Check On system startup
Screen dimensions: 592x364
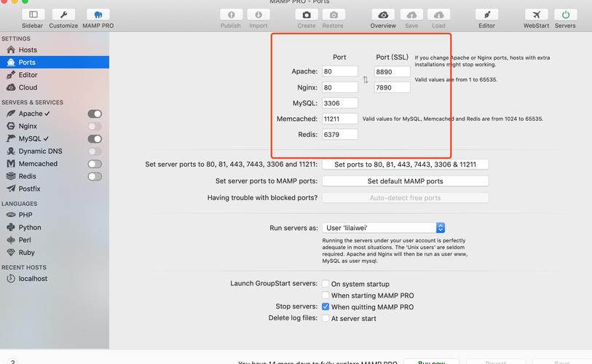(325, 284)
